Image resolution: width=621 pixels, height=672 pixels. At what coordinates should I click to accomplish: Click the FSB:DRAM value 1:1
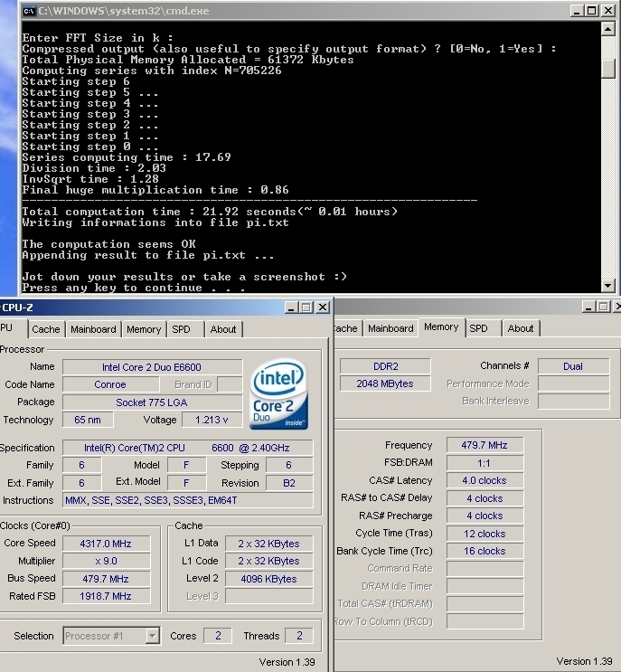(485, 463)
